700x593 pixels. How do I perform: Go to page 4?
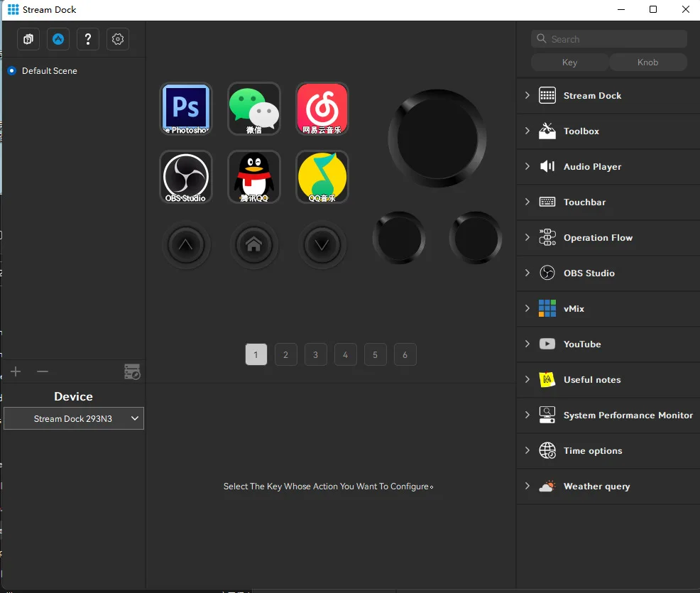coord(346,354)
